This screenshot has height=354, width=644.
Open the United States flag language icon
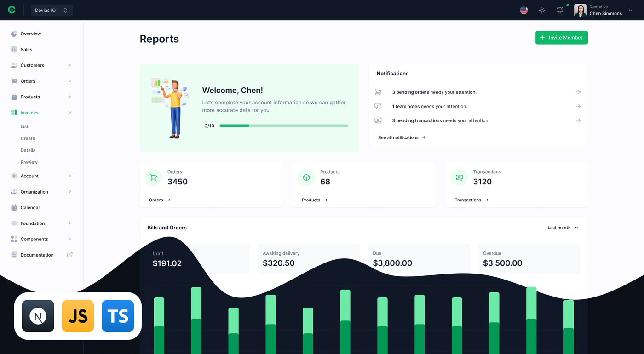click(523, 10)
